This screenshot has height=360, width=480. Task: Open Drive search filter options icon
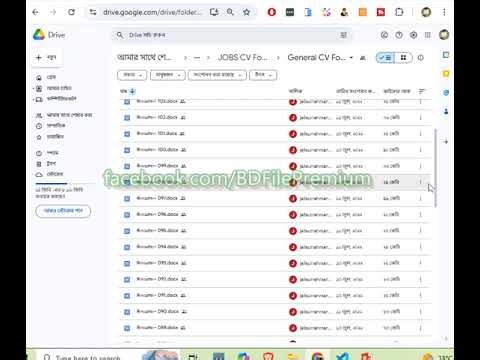[343, 35]
